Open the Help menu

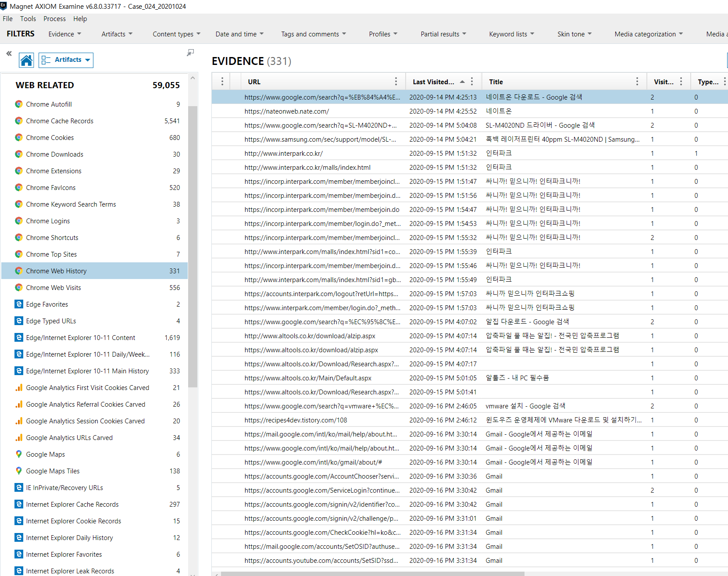pos(80,19)
